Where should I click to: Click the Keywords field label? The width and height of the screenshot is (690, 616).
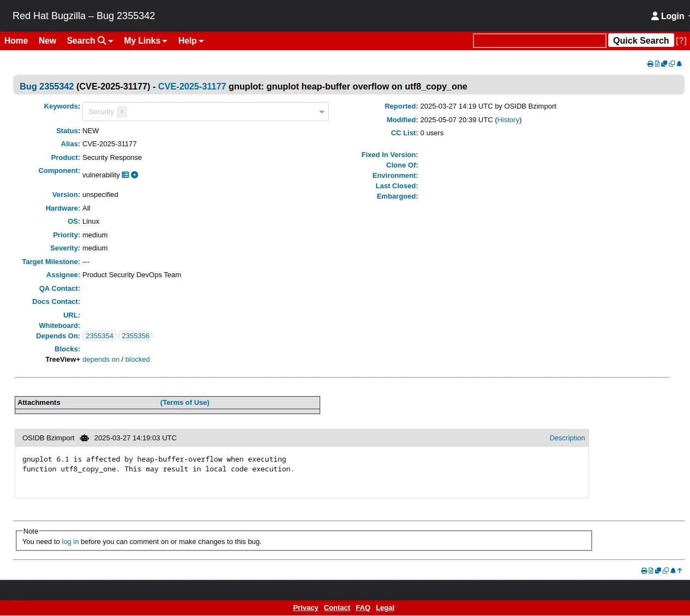pyautogui.click(x=62, y=106)
